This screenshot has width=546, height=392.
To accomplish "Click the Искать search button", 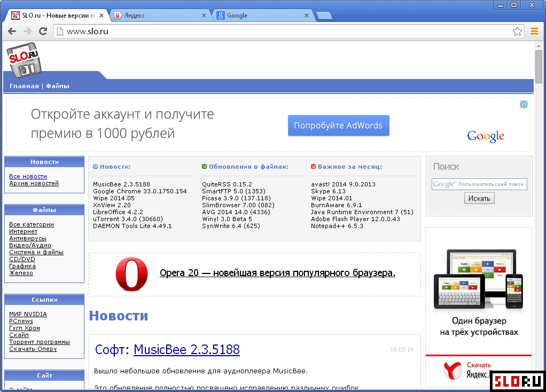I will click(x=479, y=199).
